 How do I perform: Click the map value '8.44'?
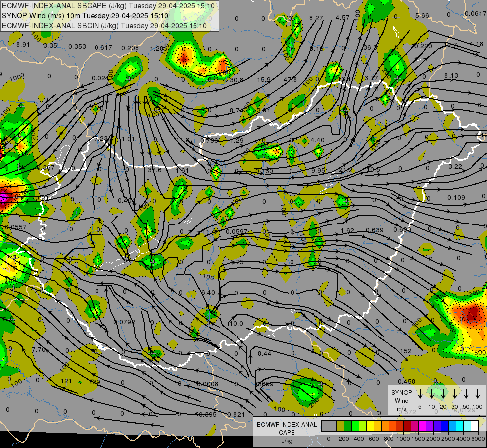[x=264, y=353]
